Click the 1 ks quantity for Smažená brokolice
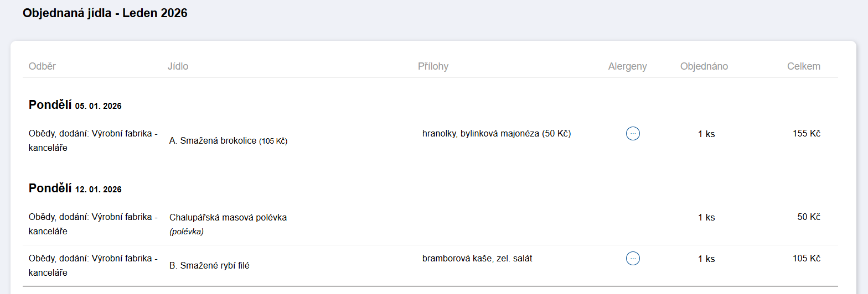Image resolution: width=868 pixels, height=294 pixels. pos(706,134)
